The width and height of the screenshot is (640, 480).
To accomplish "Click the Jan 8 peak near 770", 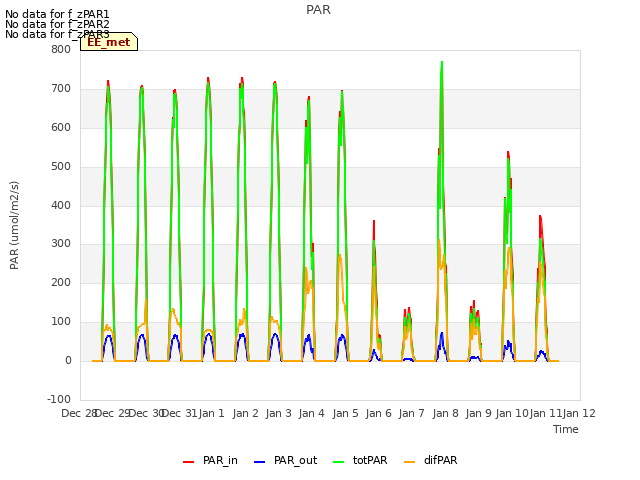I will (442, 63).
